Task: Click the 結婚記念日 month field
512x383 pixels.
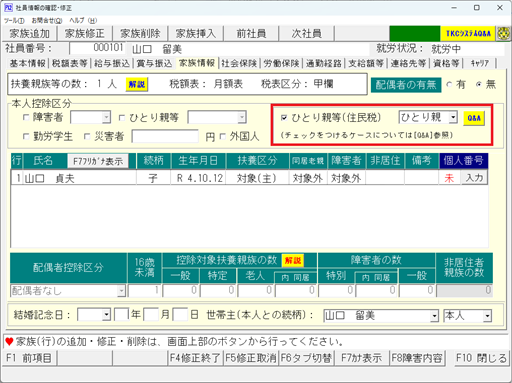Action: coord(151,314)
